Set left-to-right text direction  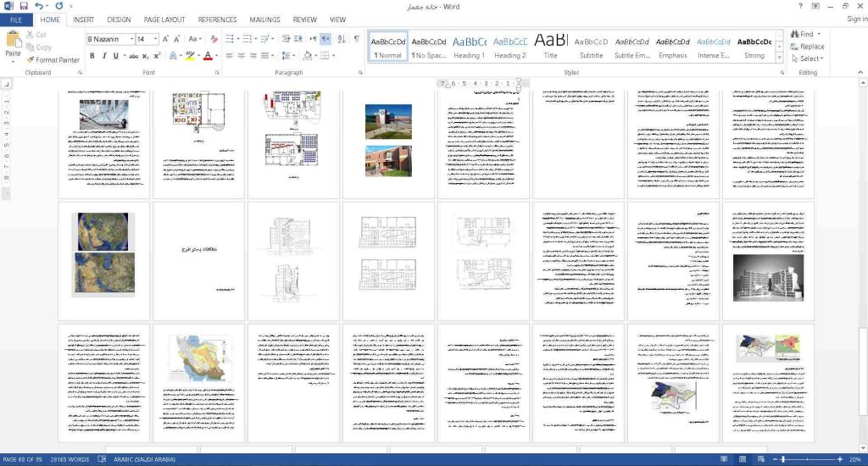click(314, 39)
